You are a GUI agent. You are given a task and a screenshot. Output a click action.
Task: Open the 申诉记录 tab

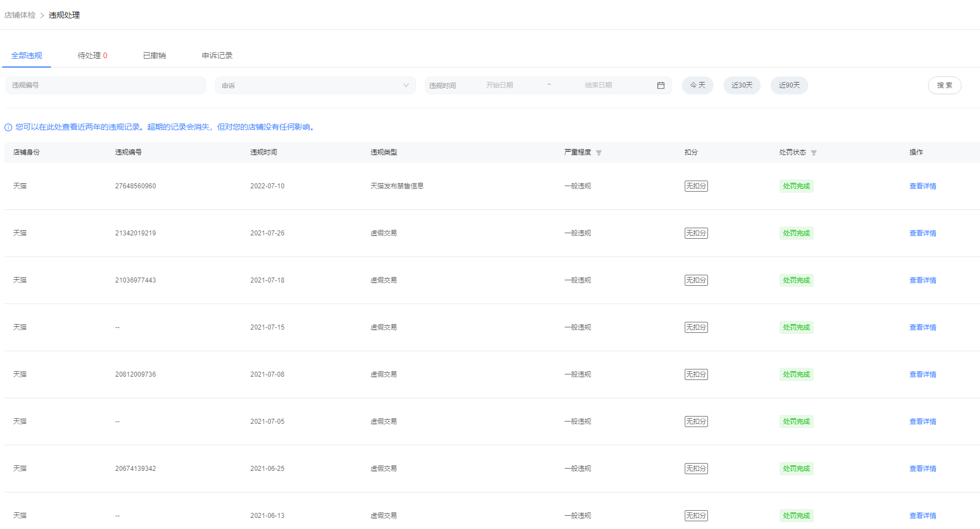pos(217,55)
